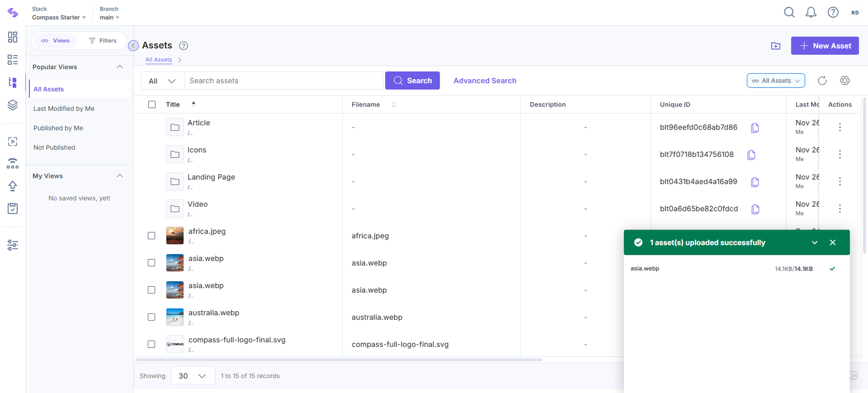Image resolution: width=868 pixels, height=393 pixels.
Task: Open the wifi-style icon in sidebar
Action: click(x=12, y=163)
